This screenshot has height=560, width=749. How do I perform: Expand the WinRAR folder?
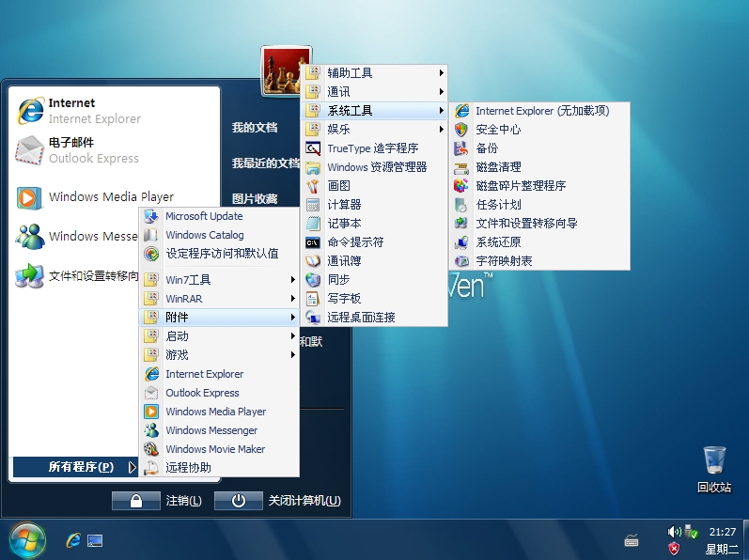point(219,299)
